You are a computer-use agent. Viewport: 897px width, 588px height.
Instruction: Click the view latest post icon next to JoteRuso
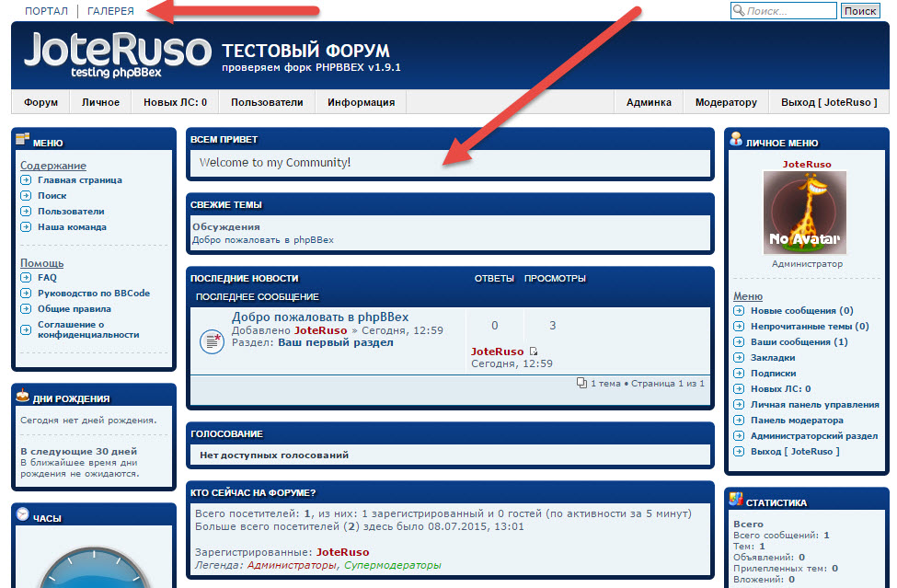[x=534, y=352]
